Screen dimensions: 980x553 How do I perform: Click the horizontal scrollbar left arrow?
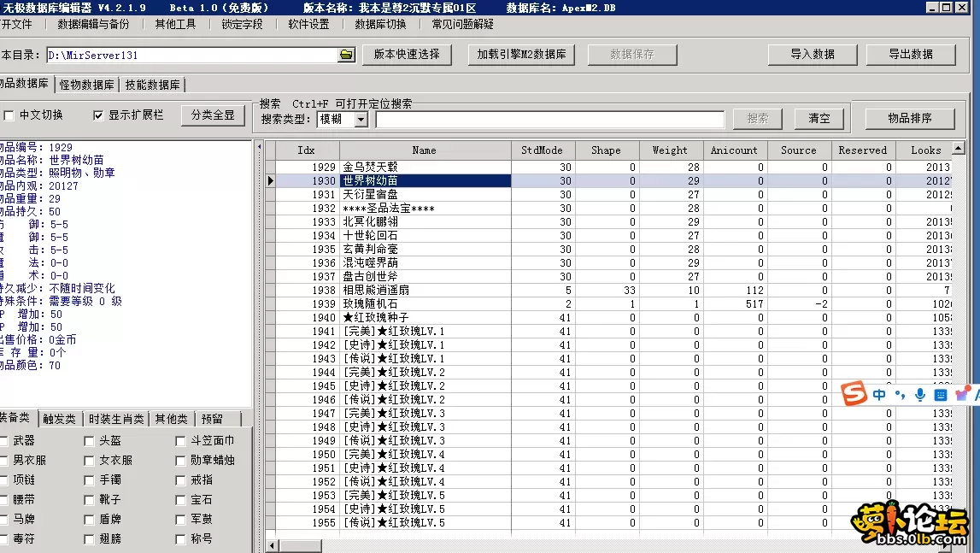[x=272, y=545]
